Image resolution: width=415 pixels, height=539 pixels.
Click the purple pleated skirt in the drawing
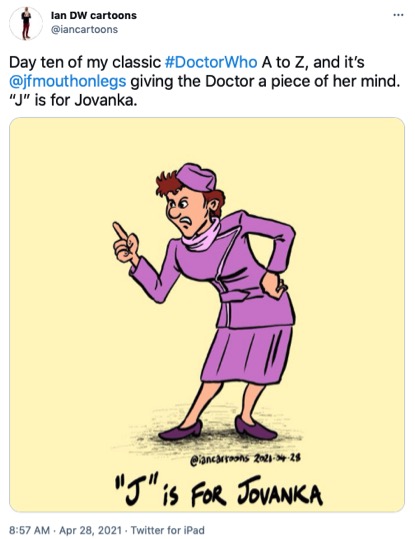[x=247, y=354]
